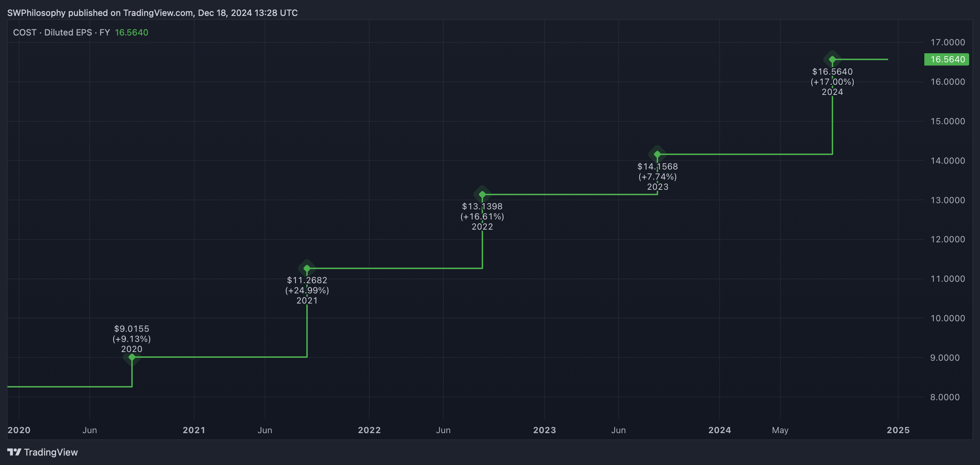Open the TradingView wordmark link
Viewport: 980px width, 465px height.
pyautogui.click(x=51, y=452)
